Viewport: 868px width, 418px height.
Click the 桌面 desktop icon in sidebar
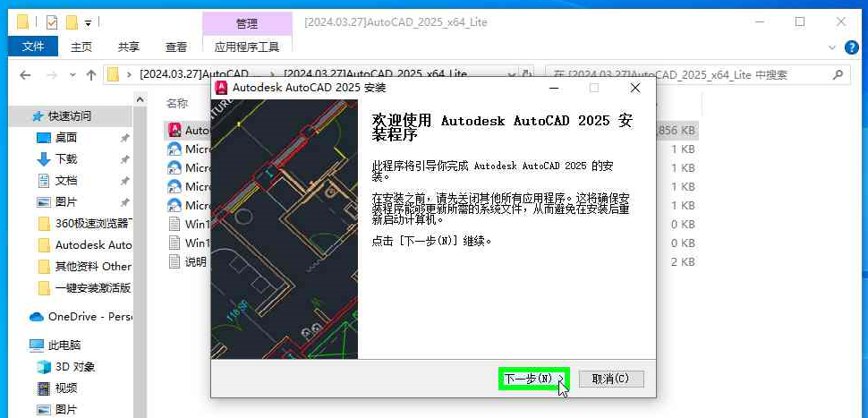tap(44, 137)
